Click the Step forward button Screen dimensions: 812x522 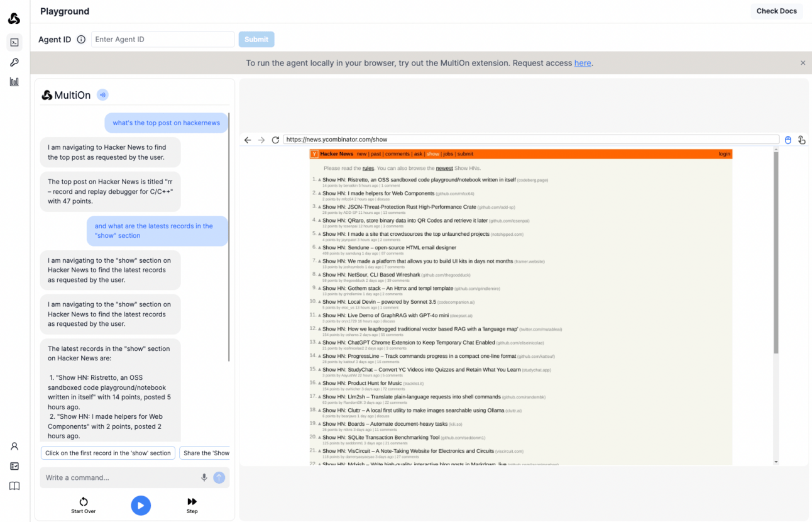pyautogui.click(x=192, y=505)
